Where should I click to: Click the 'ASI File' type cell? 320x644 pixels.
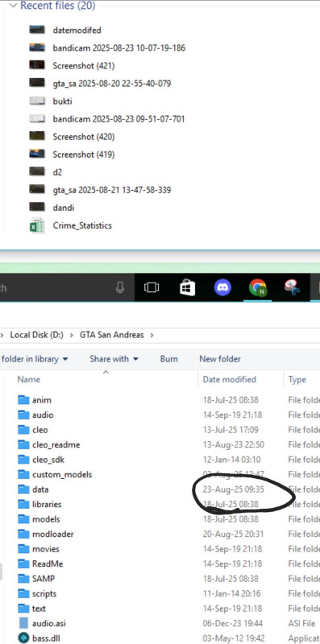[x=302, y=623]
